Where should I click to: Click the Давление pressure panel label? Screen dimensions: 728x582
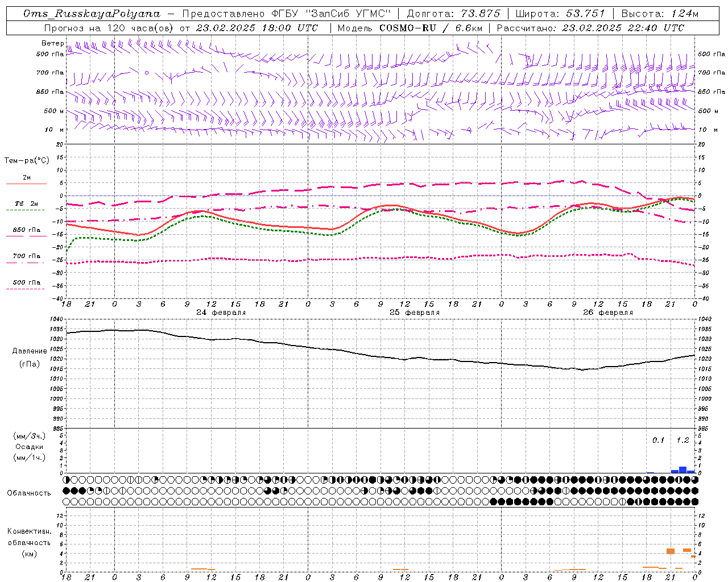click(x=30, y=351)
